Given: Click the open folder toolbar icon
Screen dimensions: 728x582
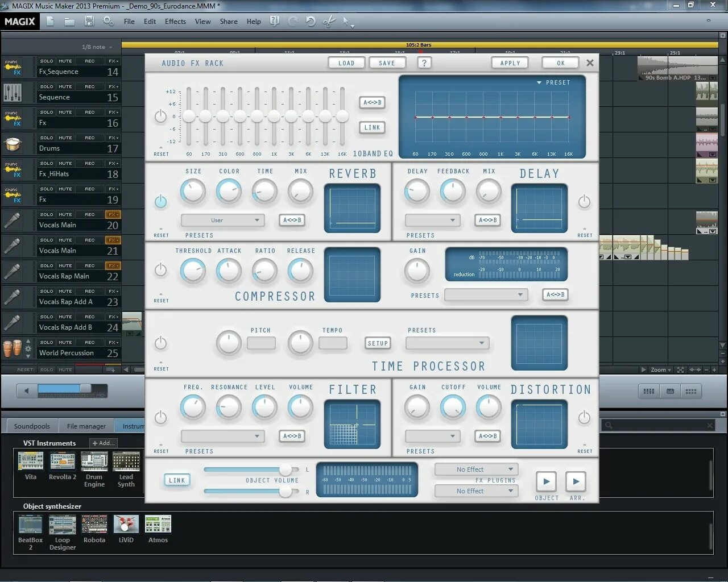Looking at the screenshot, I should [69, 22].
